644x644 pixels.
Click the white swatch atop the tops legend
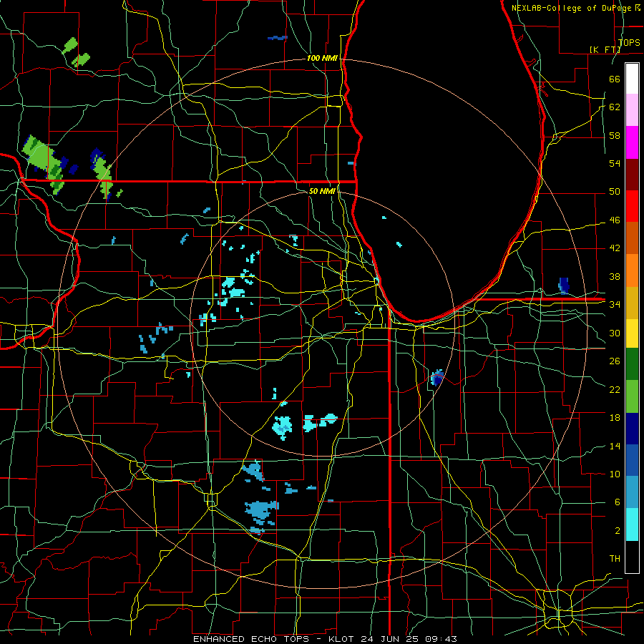click(x=632, y=79)
